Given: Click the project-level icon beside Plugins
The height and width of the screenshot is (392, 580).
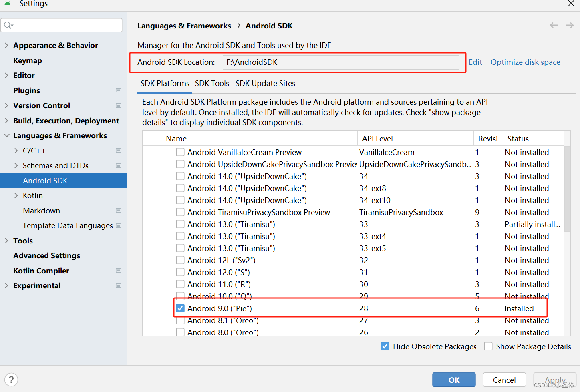Looking at the screenshot, I should [x=118, y=90].
